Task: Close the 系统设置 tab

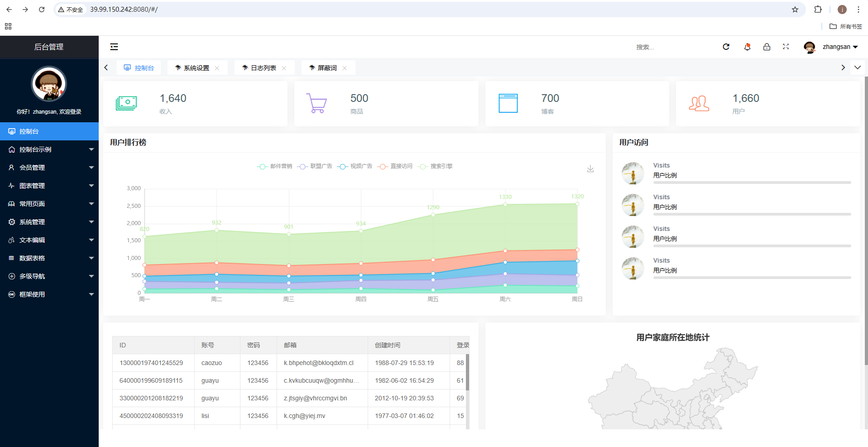Action: pos(217,68)
